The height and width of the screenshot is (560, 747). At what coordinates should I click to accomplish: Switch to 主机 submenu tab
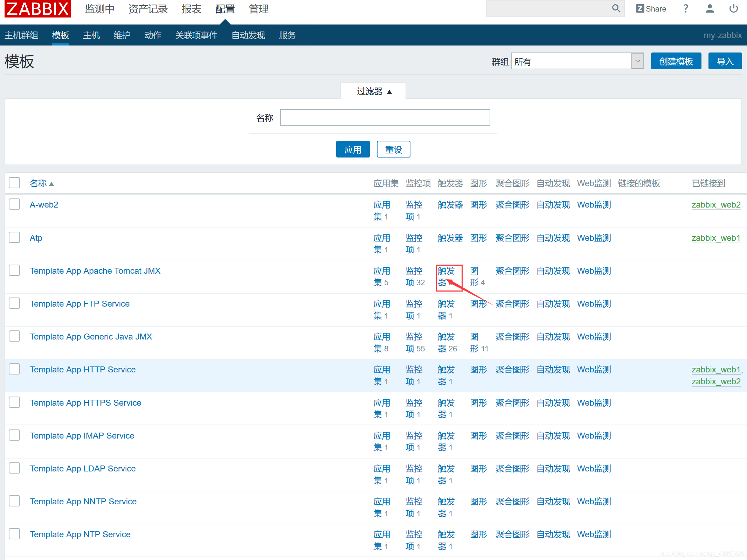pyautogui.click(x=91, y=35)
